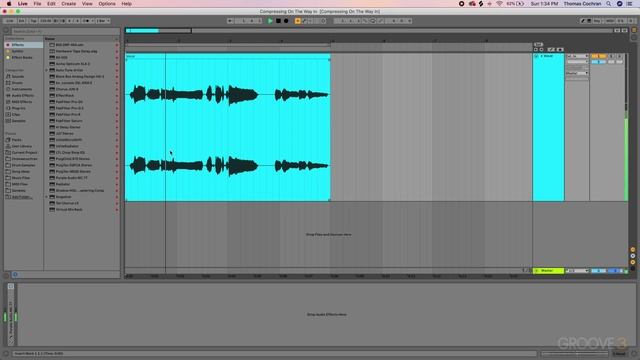Open the Edit menu
The image size is (640, 360).
click(51, 4)
